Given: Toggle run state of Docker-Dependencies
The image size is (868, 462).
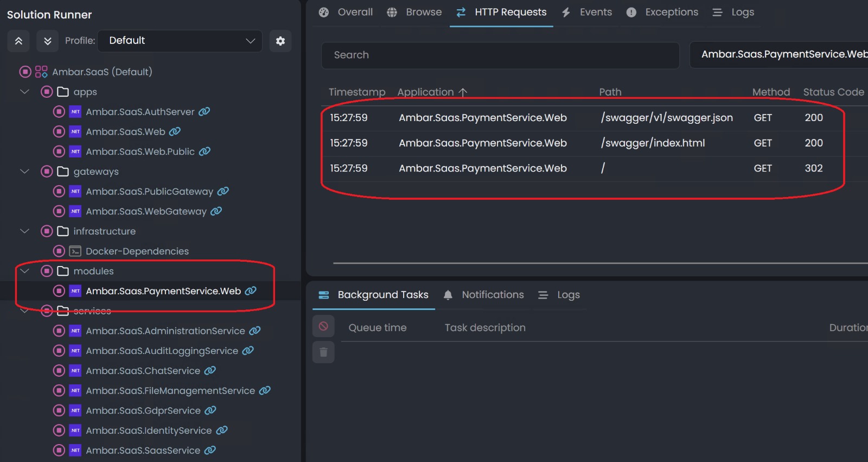Looking at the screenshot, I should pos(59,251).
